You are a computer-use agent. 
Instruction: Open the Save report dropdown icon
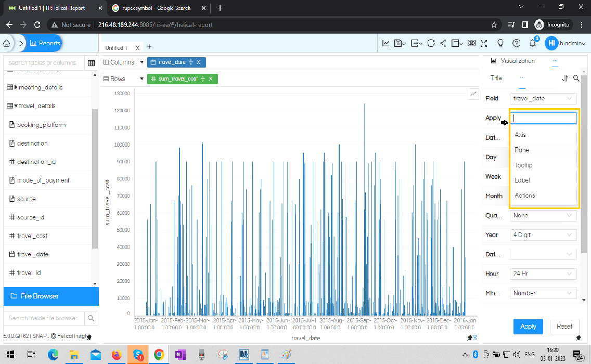[400, 43]
